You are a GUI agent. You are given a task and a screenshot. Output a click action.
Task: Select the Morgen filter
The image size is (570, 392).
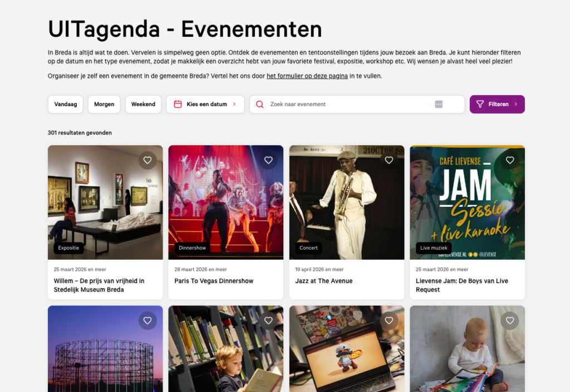pos(104,104)
